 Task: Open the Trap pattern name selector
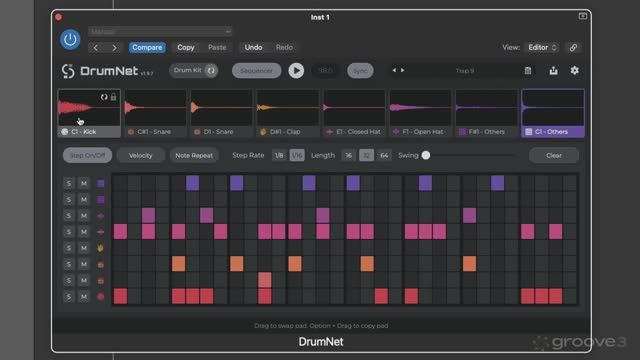point(464,71)
